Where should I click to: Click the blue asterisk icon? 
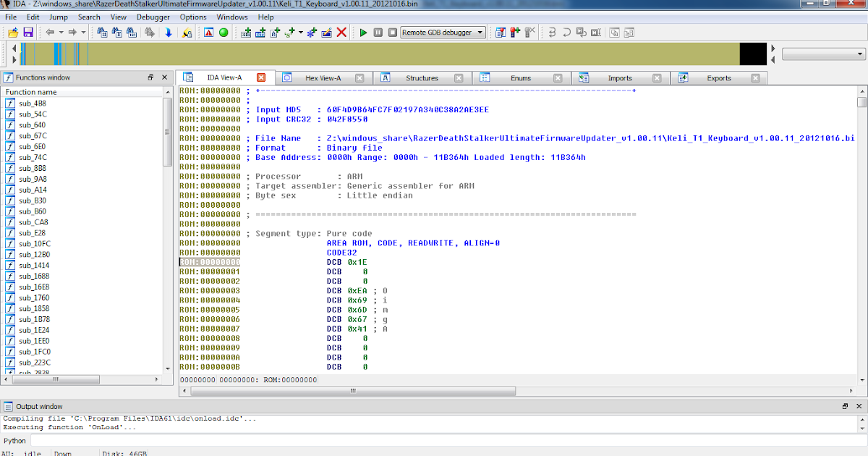311,33
